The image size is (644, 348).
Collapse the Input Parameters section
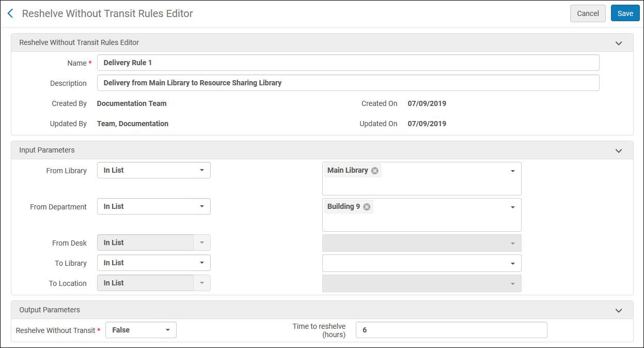pos(618,150)
